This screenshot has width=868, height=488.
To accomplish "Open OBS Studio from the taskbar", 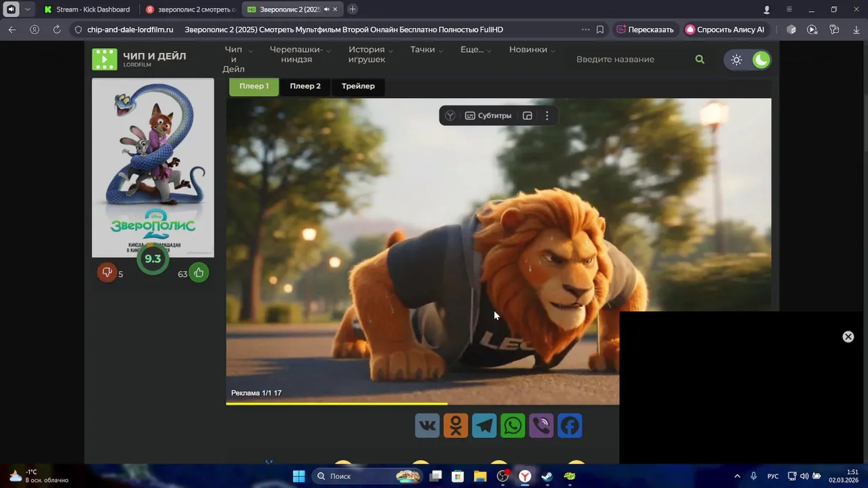I will tap(502, 476).
